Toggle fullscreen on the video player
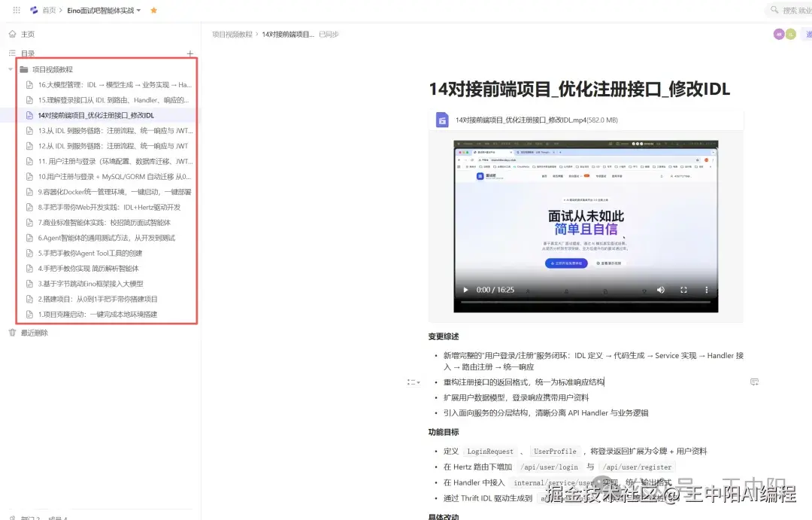 (683, 290)
